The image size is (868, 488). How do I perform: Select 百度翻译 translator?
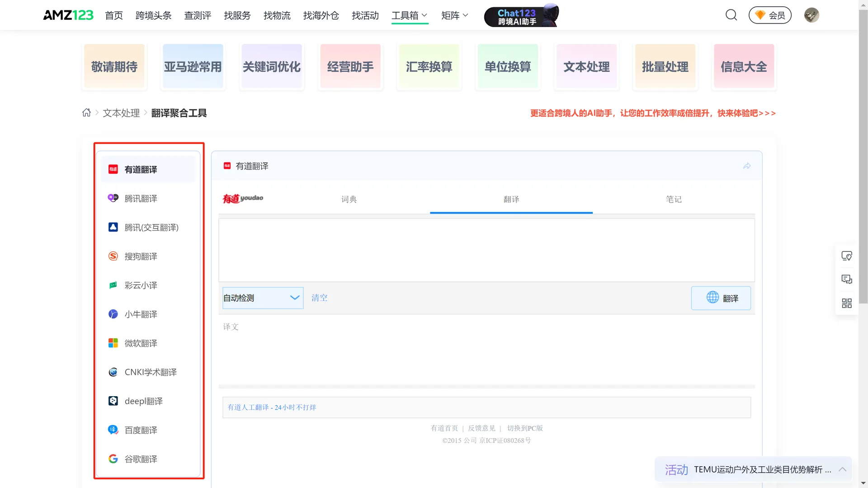[148, 430]
